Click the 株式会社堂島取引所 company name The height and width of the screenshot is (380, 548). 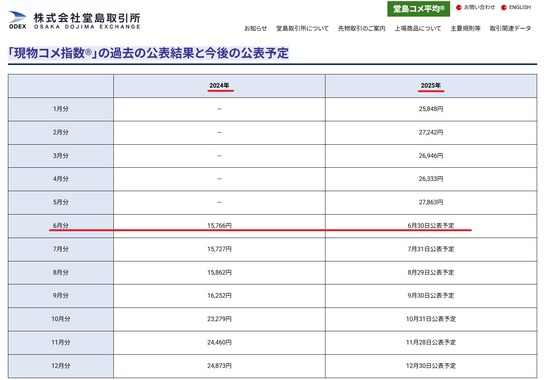pos(87,18)
